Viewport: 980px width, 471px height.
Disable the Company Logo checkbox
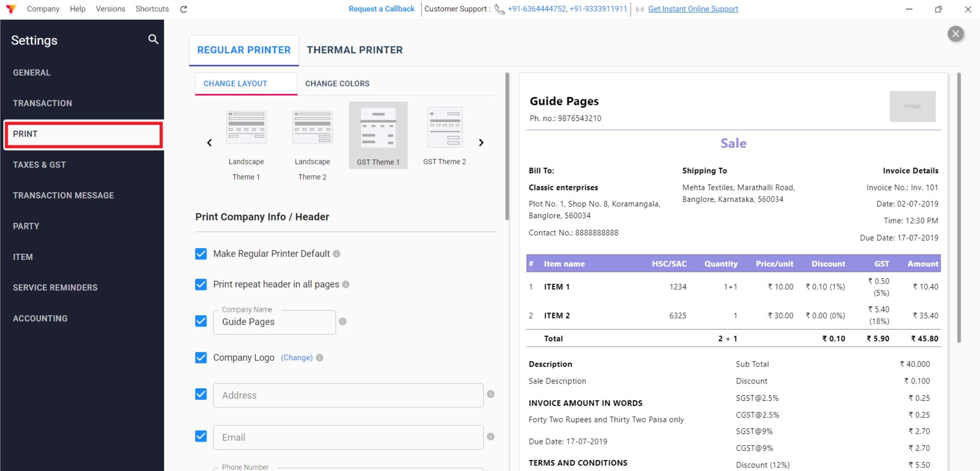(x=201, y=358)
